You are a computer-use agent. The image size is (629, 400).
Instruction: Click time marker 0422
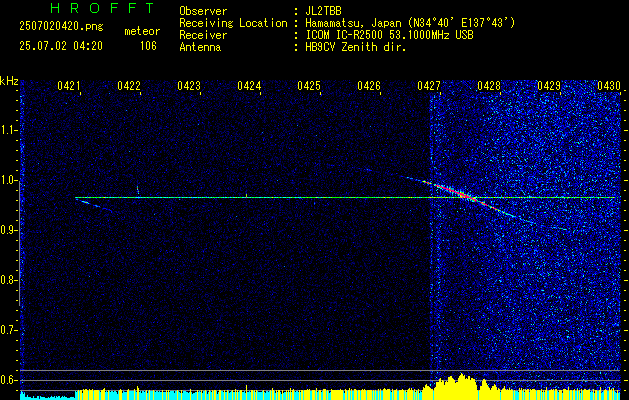coord(129,86)
